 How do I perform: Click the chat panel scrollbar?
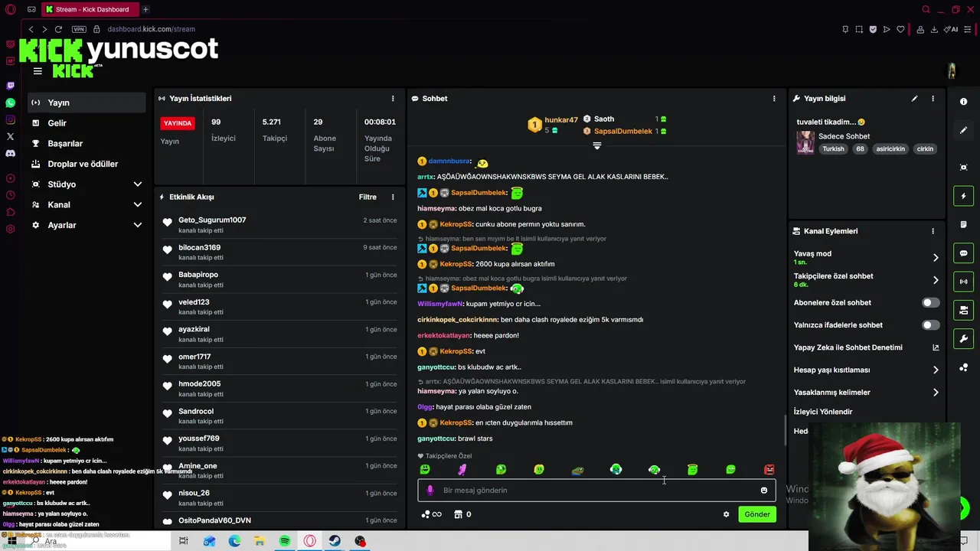point(785,431)
